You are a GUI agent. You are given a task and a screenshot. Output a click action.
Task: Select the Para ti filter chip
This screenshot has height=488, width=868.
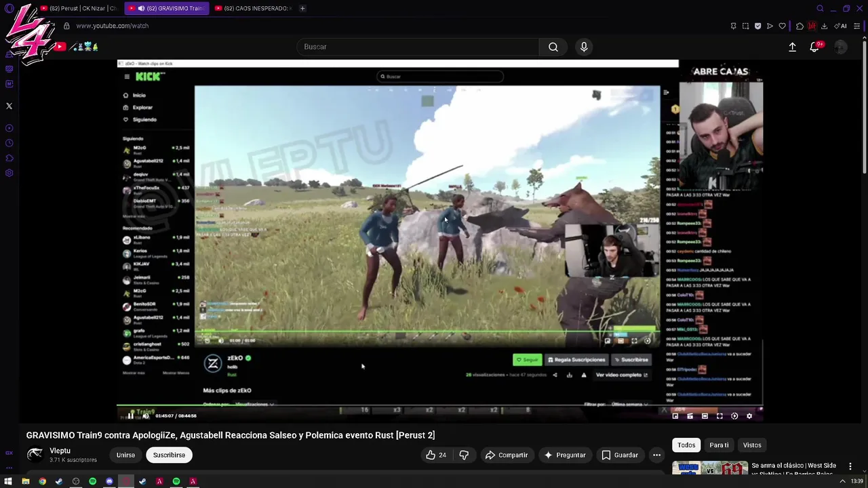pyautogui.click(x=719, y=445)
